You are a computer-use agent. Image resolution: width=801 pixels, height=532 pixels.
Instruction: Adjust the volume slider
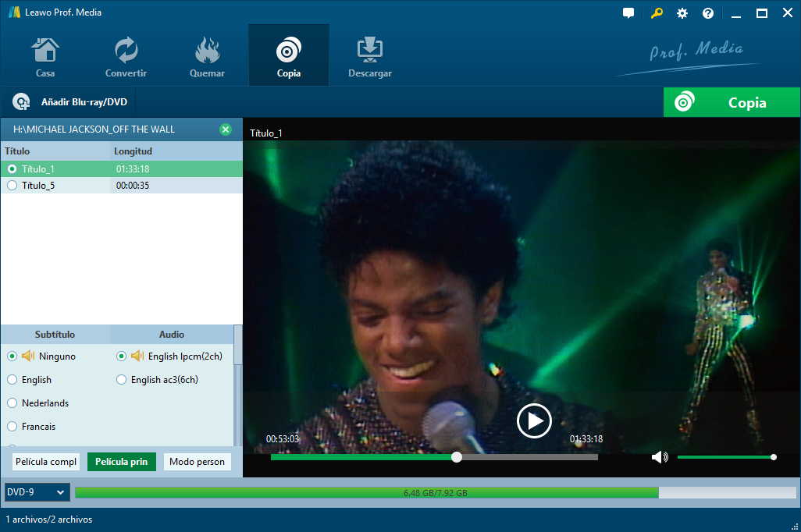(727, 457)
